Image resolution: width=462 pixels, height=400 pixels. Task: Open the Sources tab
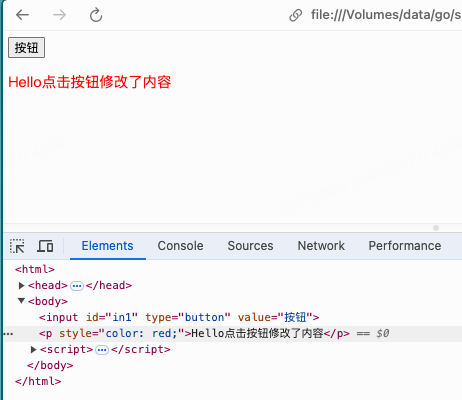click(x=250, y=246)
